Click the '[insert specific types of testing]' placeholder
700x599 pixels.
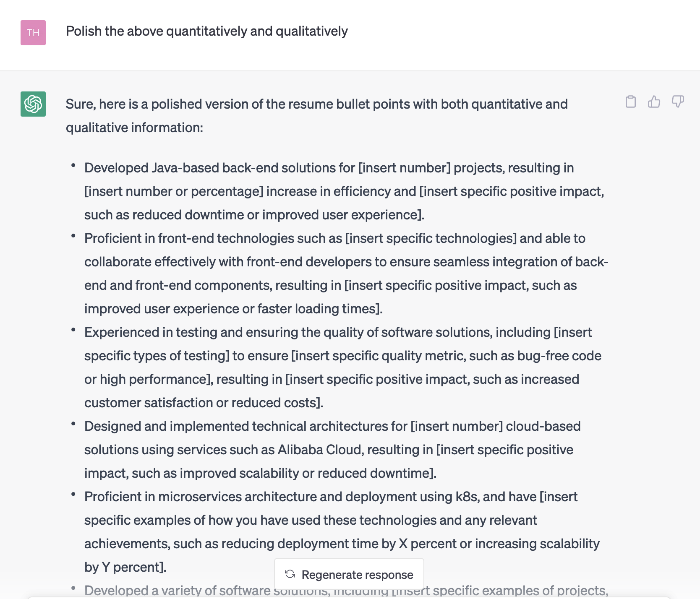(x=157, y=356)
